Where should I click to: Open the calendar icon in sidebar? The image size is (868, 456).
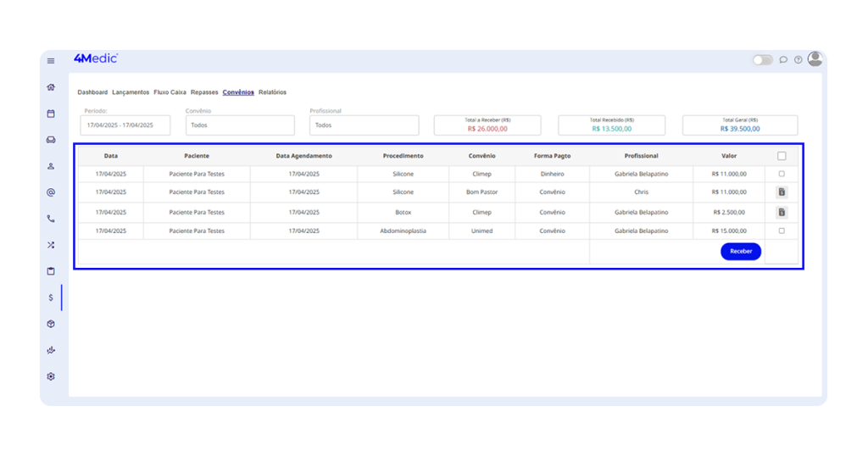click(51, 114)
